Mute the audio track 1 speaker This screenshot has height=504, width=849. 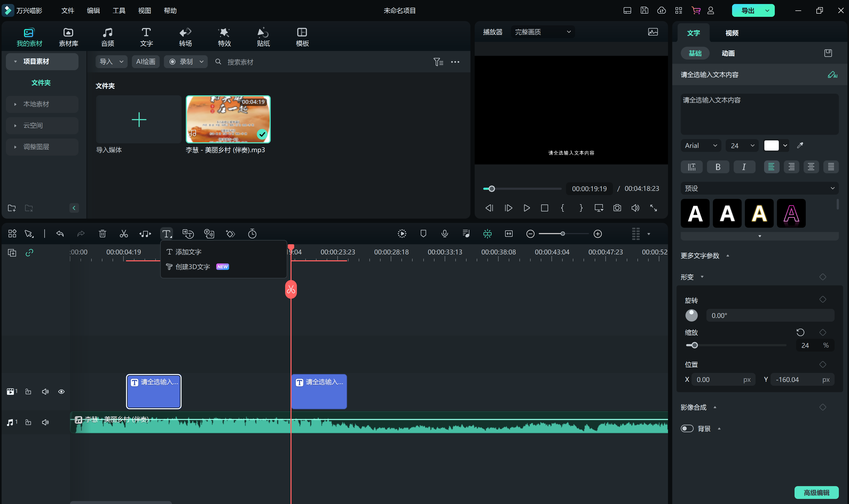45,422
